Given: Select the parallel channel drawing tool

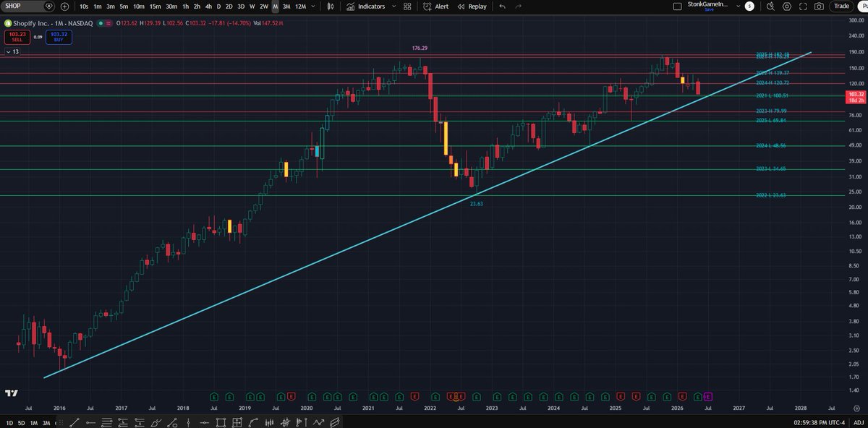Looking at the screenshot, I should (336, 422).
